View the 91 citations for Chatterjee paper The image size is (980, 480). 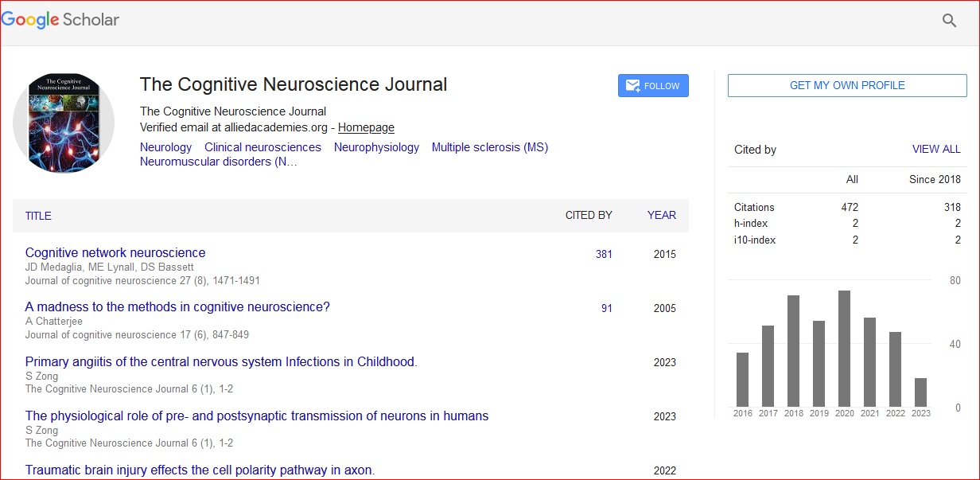(606, 309)
